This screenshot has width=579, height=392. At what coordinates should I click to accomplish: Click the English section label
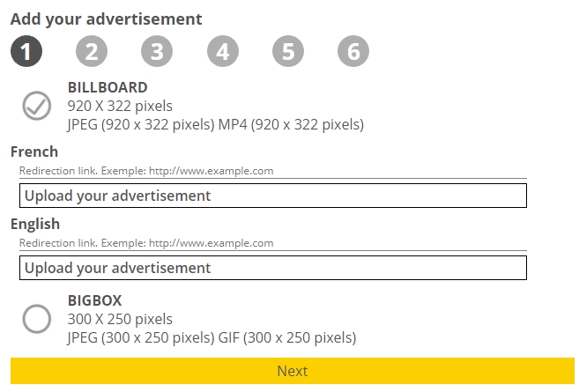tap(35, 224)
